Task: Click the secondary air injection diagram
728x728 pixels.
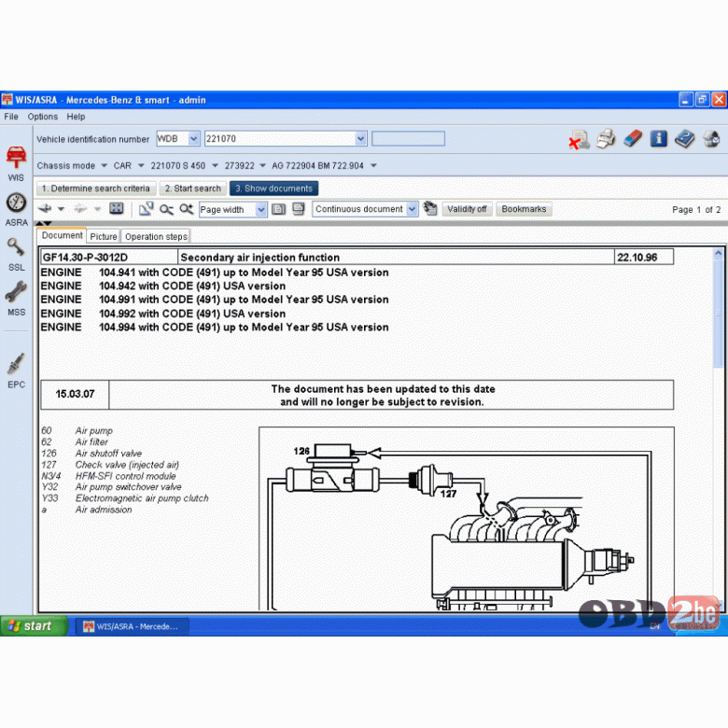Action: coord(466,519)
